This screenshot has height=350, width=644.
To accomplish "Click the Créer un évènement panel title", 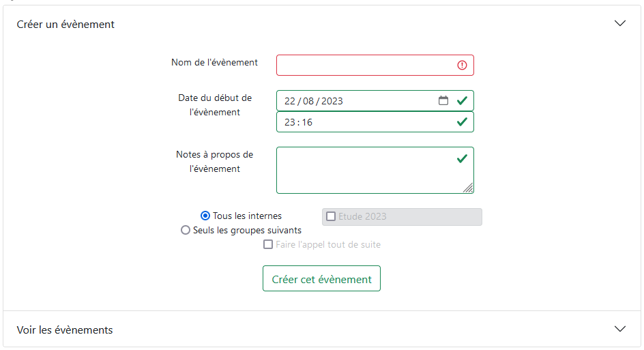I will (x=65, y=25).
